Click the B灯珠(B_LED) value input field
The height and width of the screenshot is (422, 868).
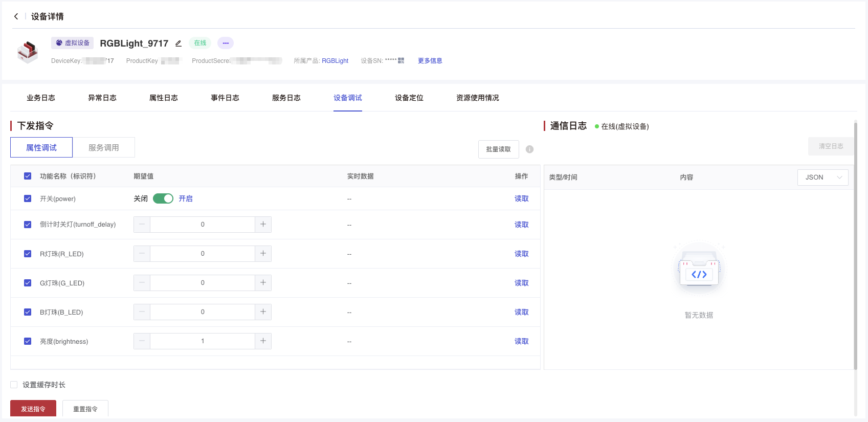point(203,312)
